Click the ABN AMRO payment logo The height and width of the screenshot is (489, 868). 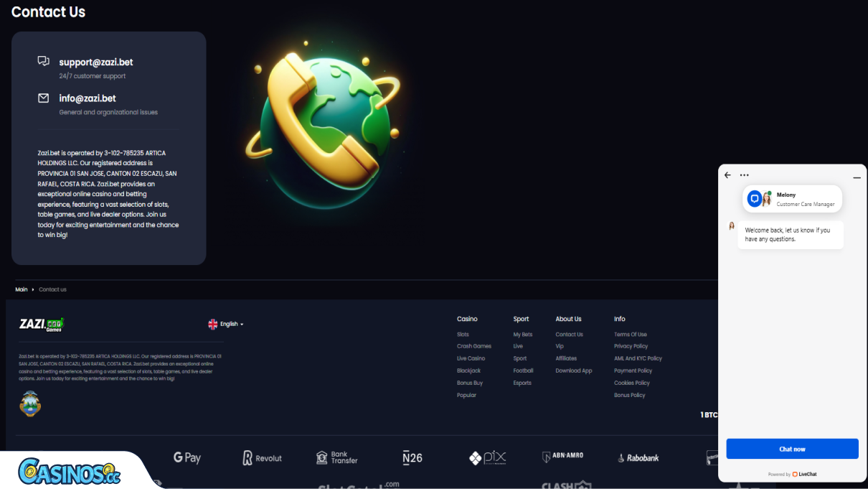click(x=563, y=457)
